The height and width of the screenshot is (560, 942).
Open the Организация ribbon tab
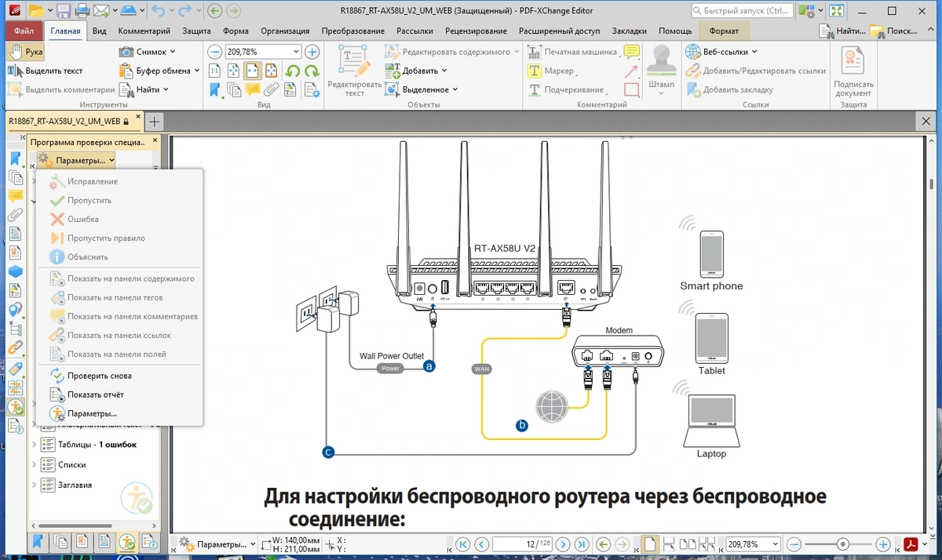tap(285, 31)
